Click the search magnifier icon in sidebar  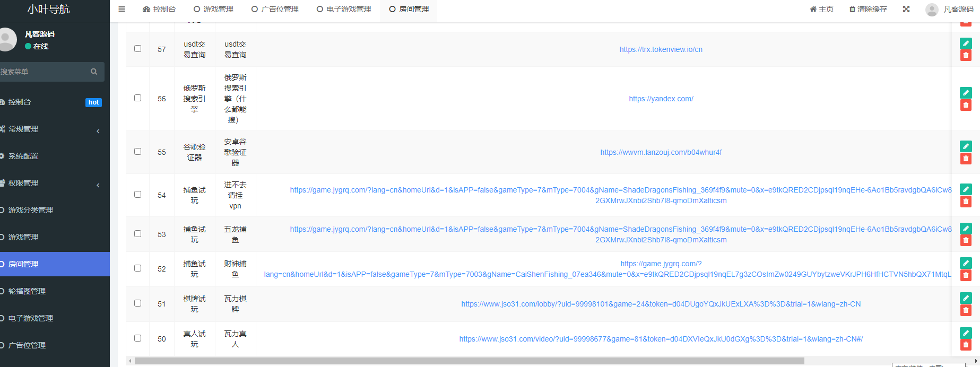[x=94, y=72]
